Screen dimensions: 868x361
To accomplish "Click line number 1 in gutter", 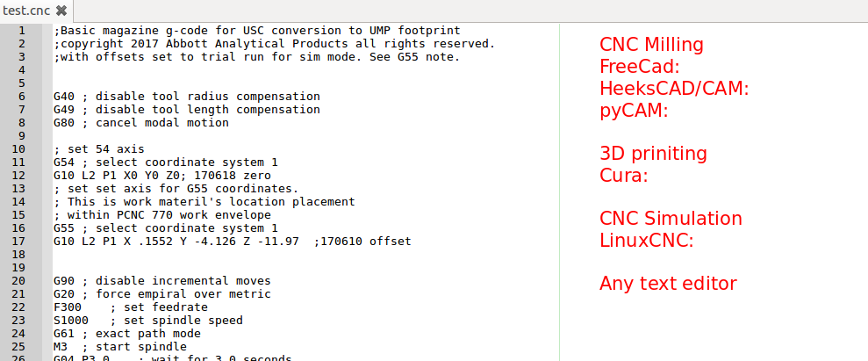I will (x=21, y=31).
